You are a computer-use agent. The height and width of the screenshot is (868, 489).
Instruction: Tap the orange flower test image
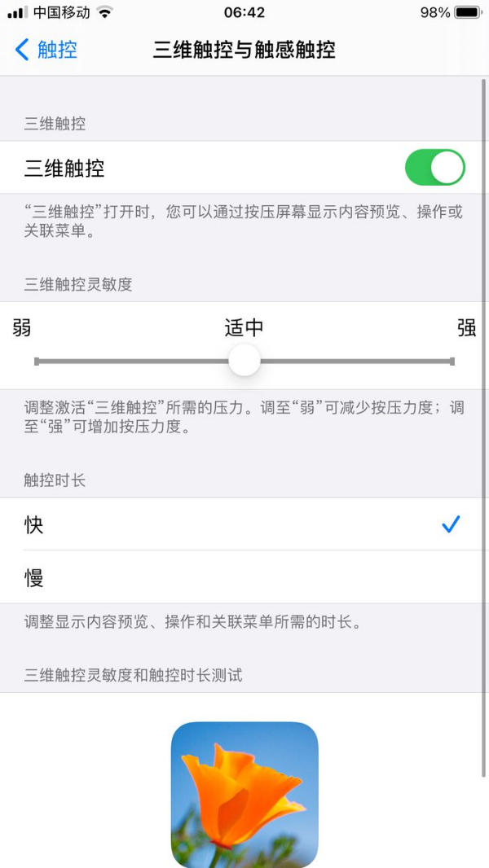244,795
